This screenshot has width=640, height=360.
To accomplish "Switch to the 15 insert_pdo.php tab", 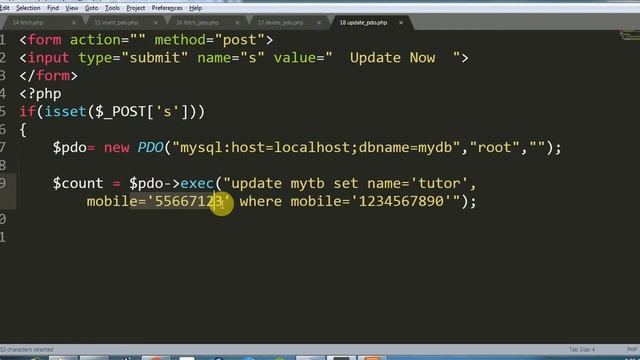I will [116, 22].
